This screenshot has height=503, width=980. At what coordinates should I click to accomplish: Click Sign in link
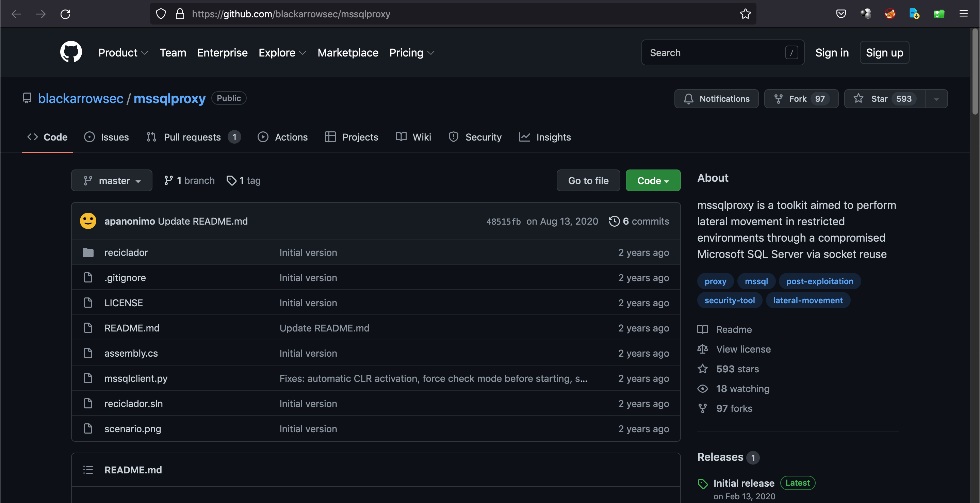point(832,52)
